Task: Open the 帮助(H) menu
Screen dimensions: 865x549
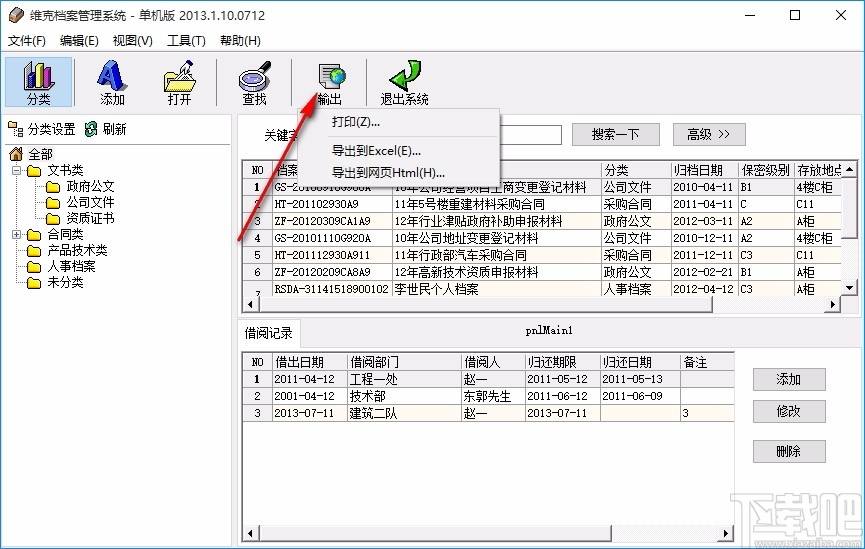Action: pos(240,40)
